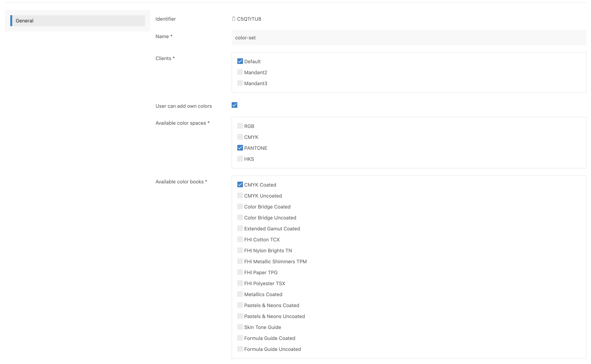The height and width of the screenshot is (364, 591).
Task: Check the Metallics Coated color book
Action: click(x=240, y=294)
